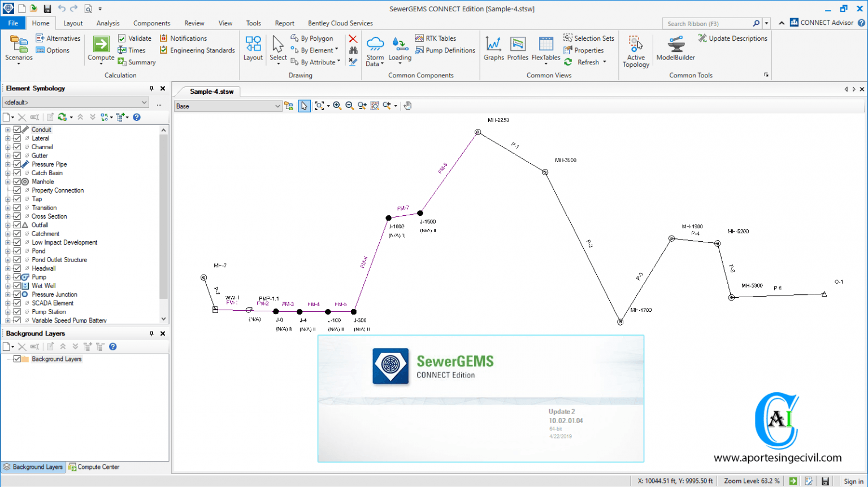This screenshot has height=487, width=868.
Task: Open Selection Sets
Action: [x=589, y=38]
